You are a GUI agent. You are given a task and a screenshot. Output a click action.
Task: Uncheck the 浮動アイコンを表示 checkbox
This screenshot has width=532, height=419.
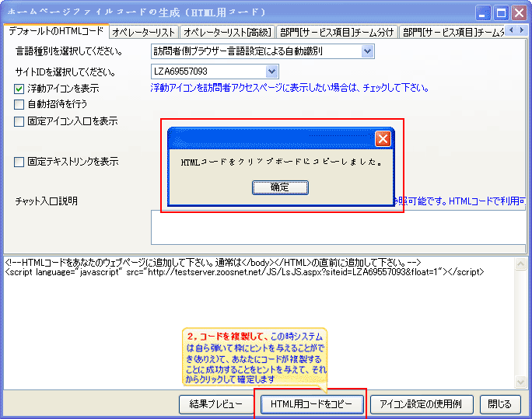19,89
